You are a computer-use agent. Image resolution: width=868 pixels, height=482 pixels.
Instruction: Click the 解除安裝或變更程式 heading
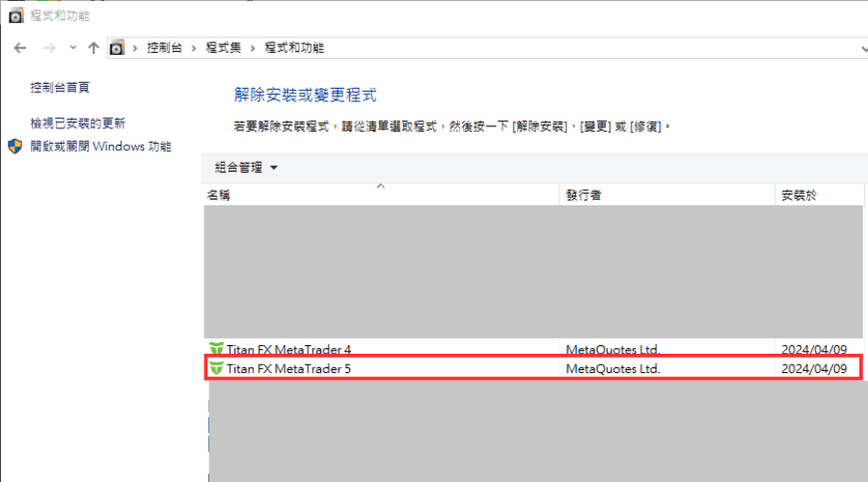pos(305,95)
